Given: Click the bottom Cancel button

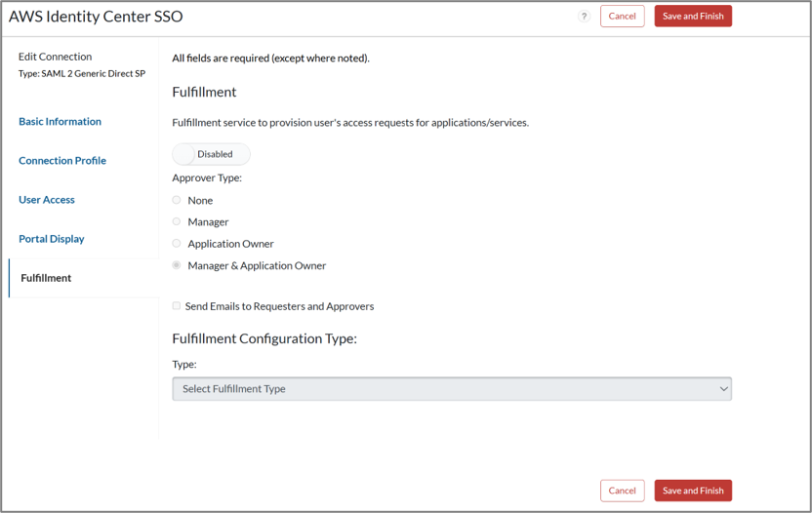Looking at the screenshot, I should 622,491.
